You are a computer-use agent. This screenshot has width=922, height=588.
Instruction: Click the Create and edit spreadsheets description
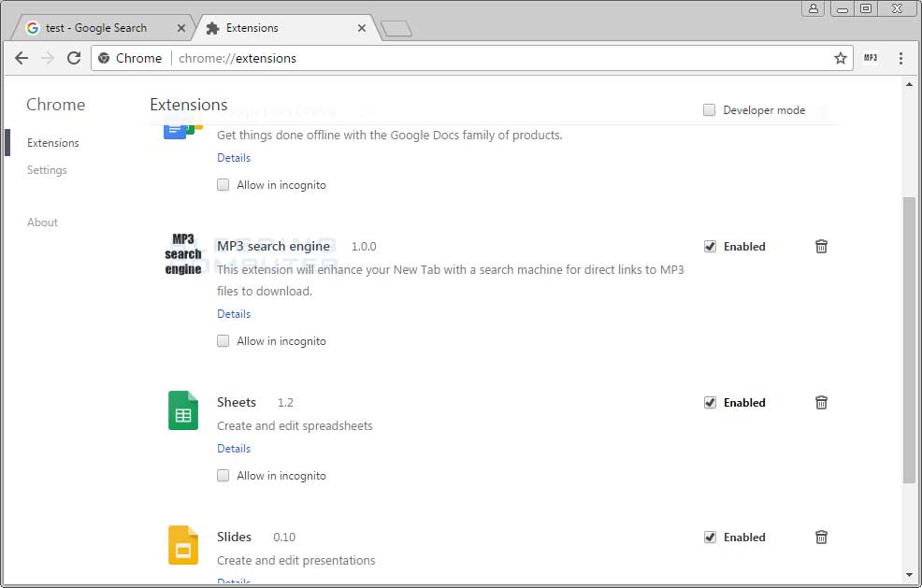pos(295,425)
